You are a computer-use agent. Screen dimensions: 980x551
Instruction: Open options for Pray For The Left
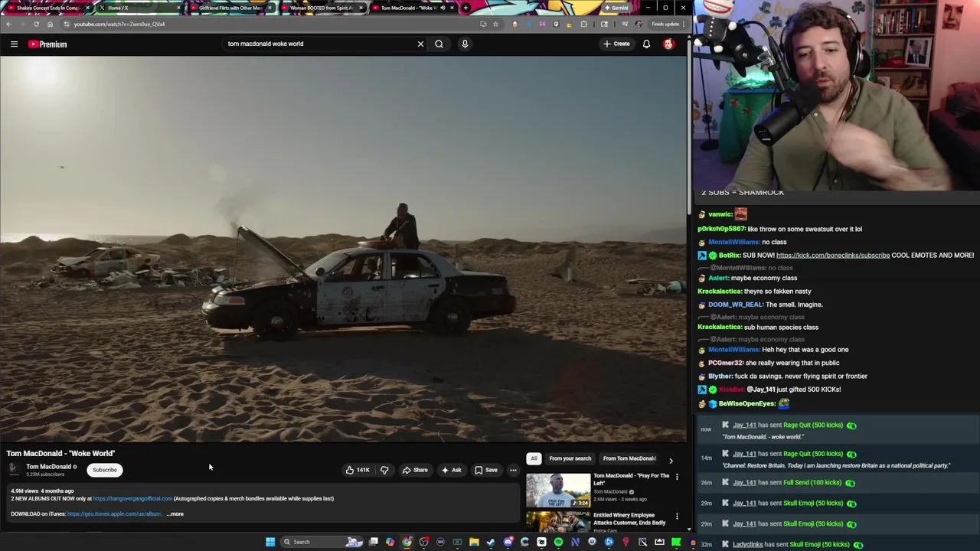coord(677,477)
